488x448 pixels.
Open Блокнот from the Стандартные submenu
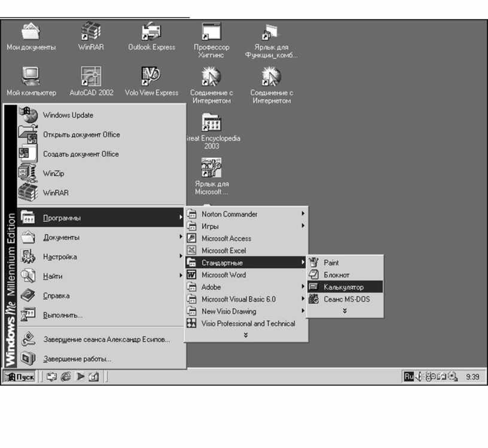pos(345,275)
